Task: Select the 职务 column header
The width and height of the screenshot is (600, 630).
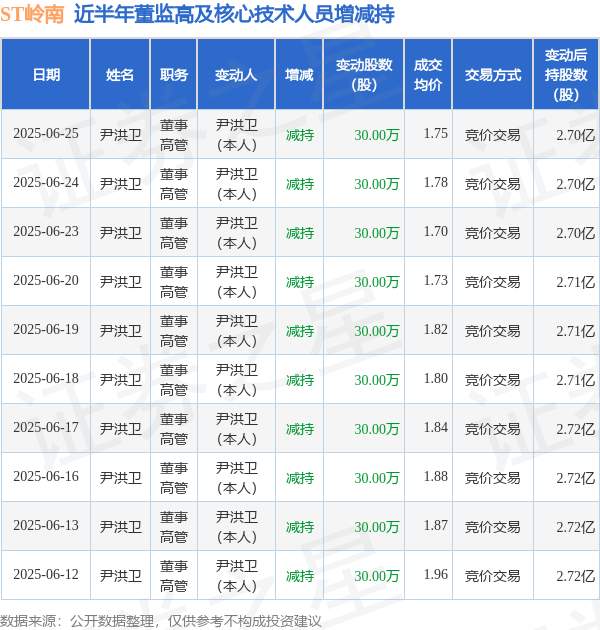Action: pos(174,75)
